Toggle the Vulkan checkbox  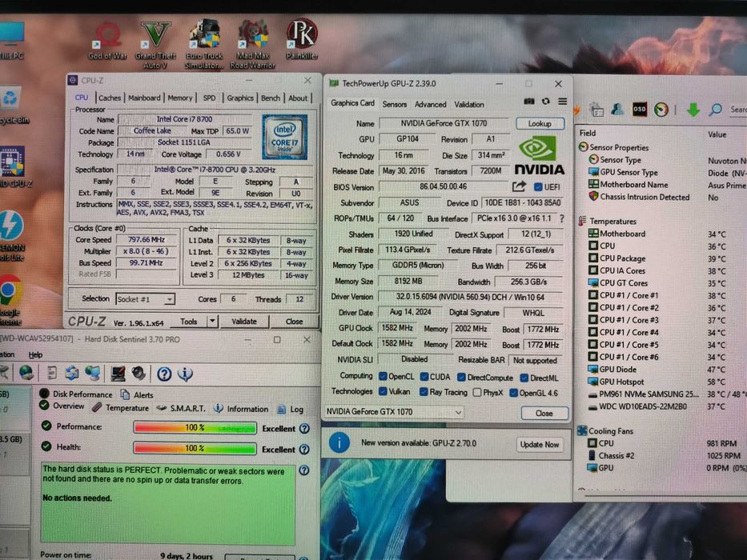(x=383, y=391)
